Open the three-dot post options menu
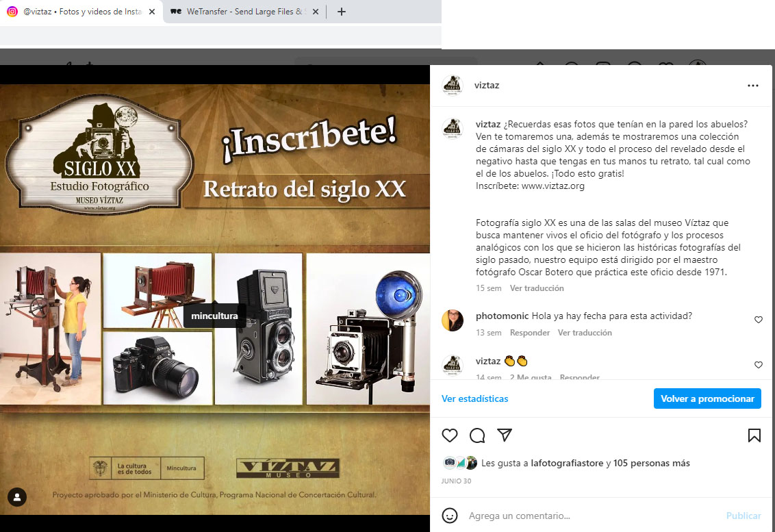This screenshot has height=532, width=775. click(753, 86)
